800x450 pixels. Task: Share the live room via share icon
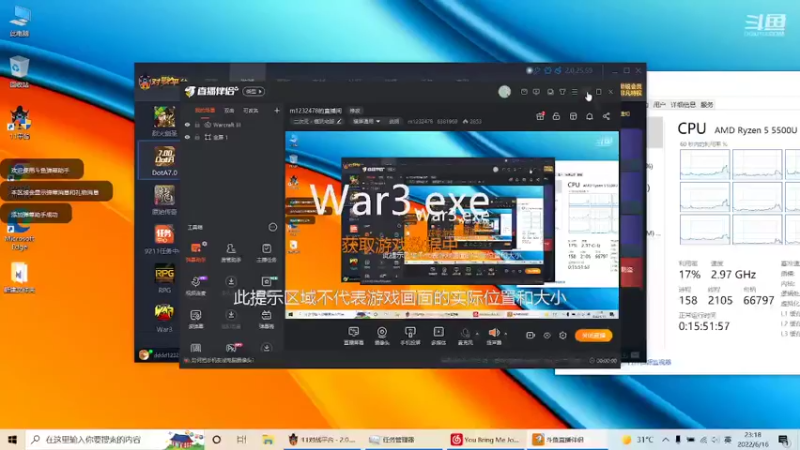[606, 116]
